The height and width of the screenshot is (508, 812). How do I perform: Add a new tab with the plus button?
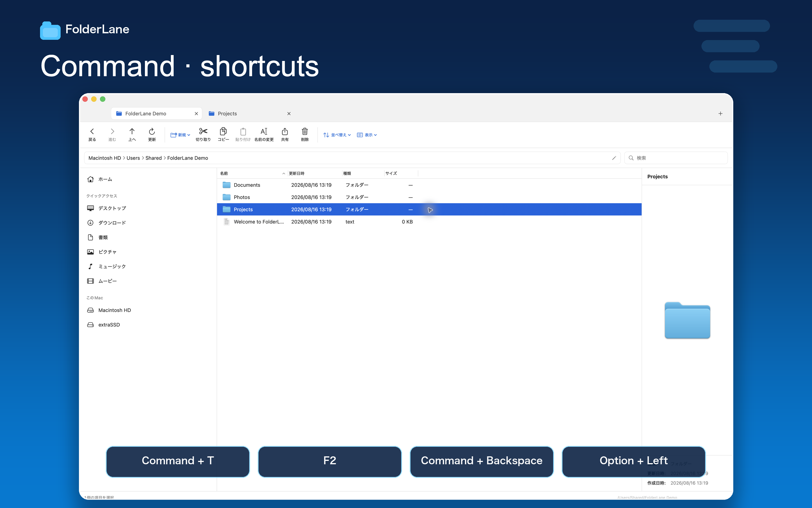720,113
